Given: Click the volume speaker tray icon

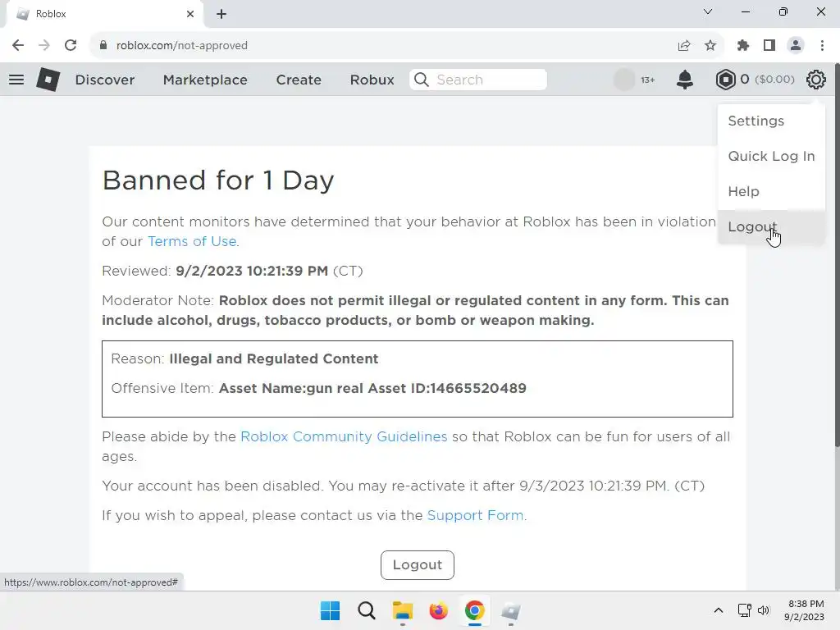Looking at the screenshot, I should 764,610.
